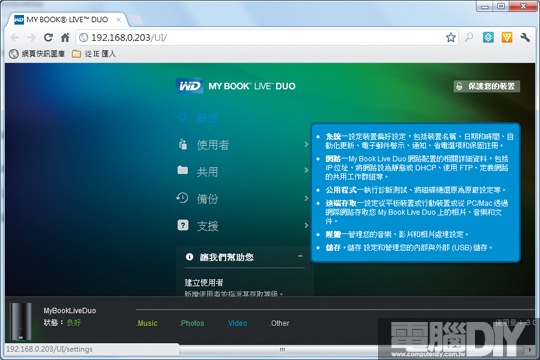This screenshot has height=360, width=540.
Task: Expand chevron next to 支援
Action: coord(306,225)
